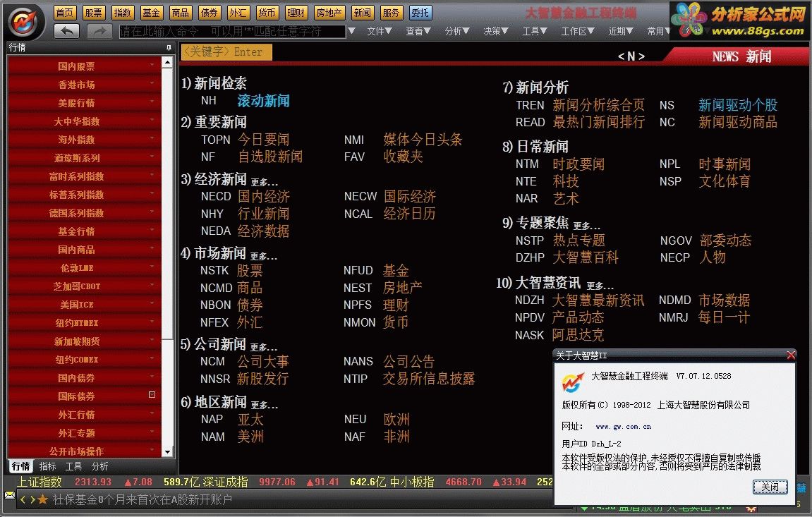Select the 服务 top navigation button
The height and width of the screenshot is (517, 812).
391,13
